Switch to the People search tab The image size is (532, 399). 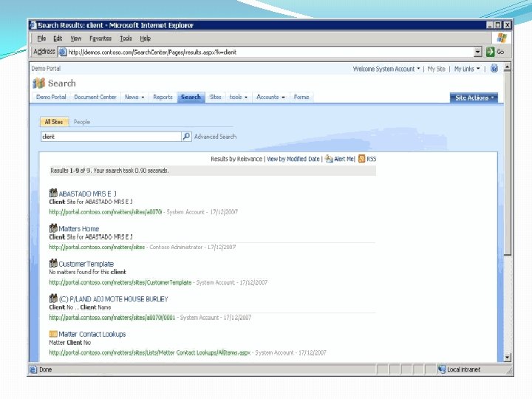point(82,122)
